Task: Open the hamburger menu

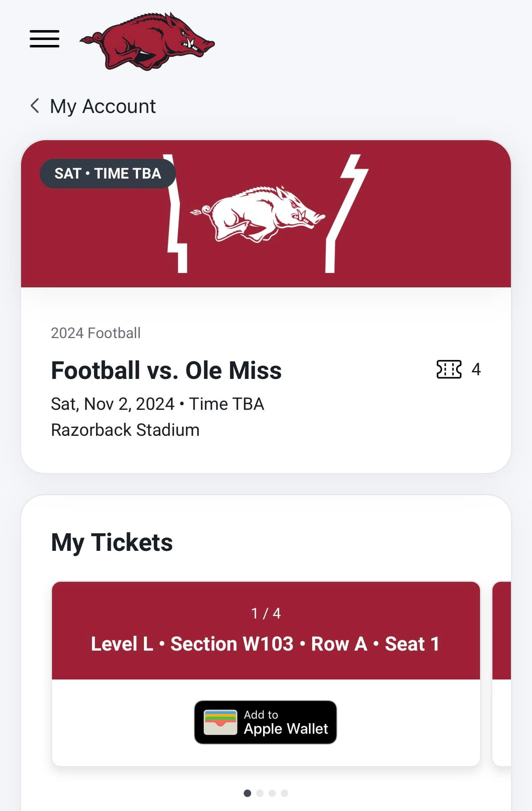Action: pyautogui.click(x=45, y=39)
